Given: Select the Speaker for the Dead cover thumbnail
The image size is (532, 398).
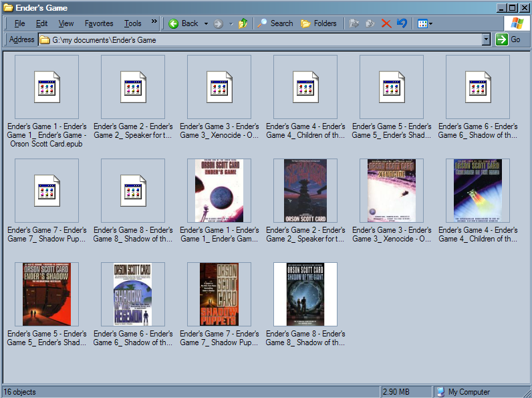Looking at the screenshot, I should (x=305, y=191).
